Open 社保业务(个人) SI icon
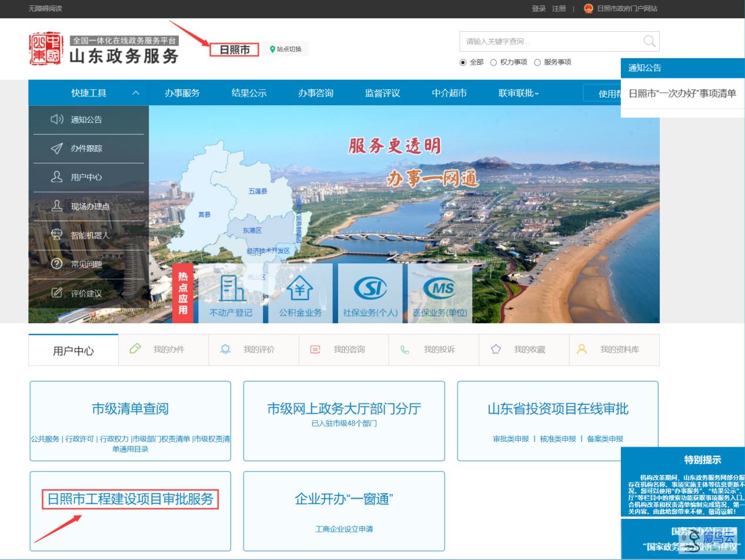 [370, 288]
